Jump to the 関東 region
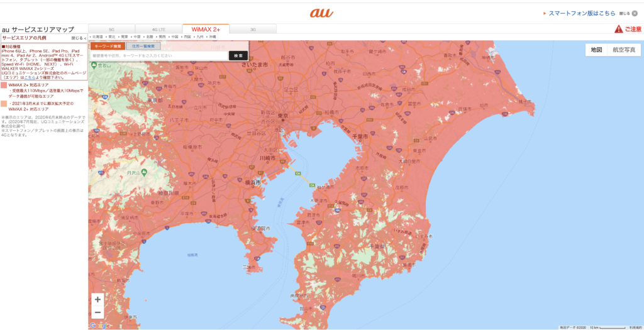Viewport: 644px width, 330px height. [124, 37]
